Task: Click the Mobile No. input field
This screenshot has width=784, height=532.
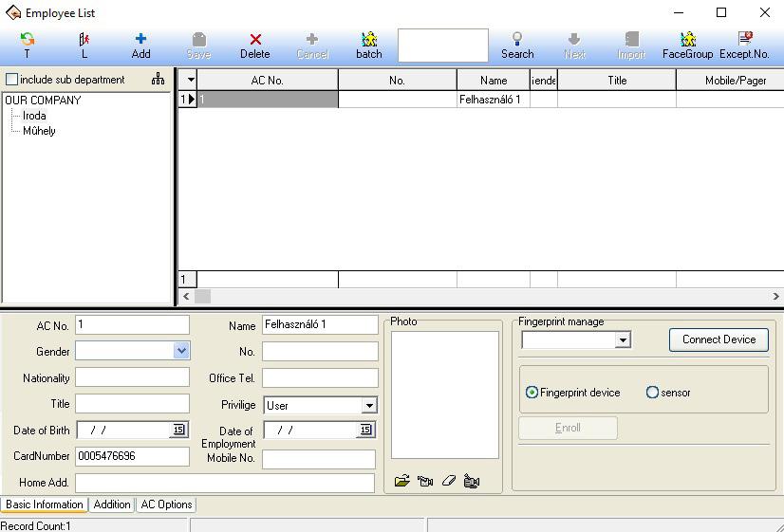Action: 319,459
